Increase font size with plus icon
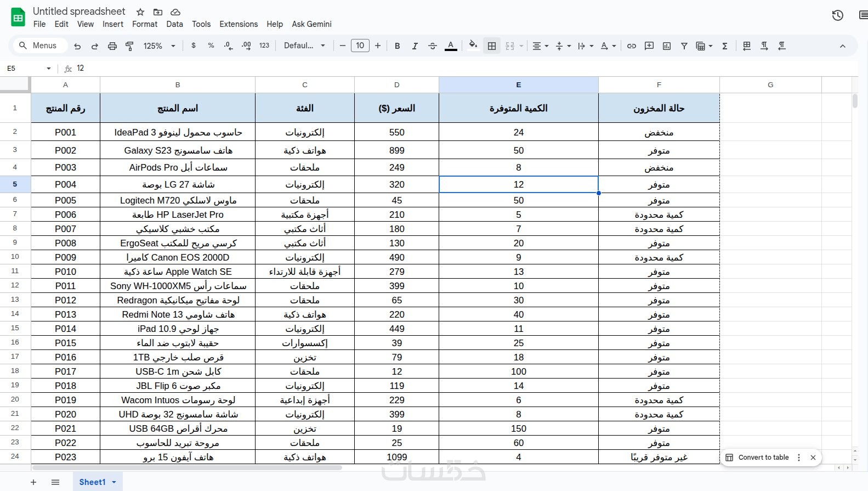The height and width of the screenshot is (491, 868). [x=378, y=46]
